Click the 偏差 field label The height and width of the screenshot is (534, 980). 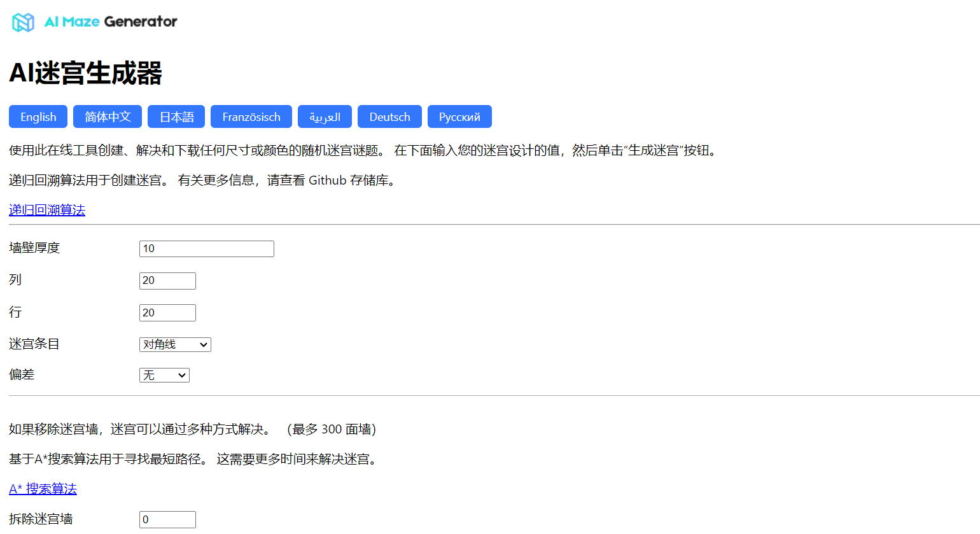22,375
